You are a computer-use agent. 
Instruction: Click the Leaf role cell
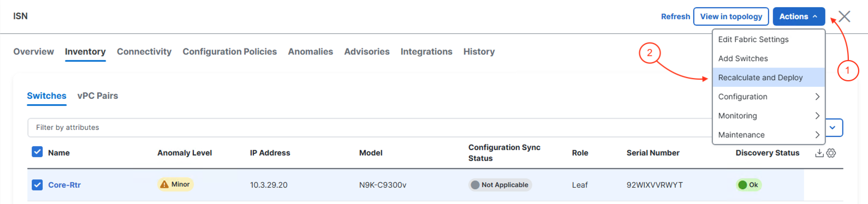pos(580,185)
